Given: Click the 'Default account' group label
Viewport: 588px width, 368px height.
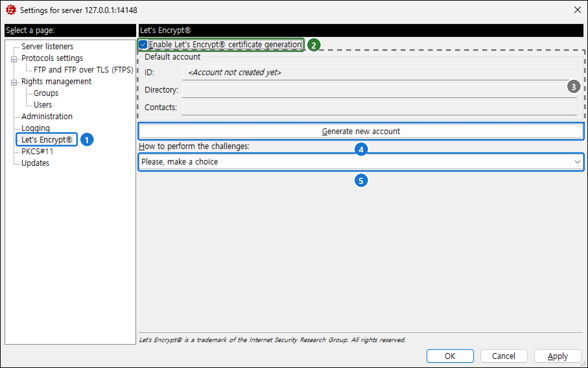Looking at the screenshot, I should click(172, 57).
